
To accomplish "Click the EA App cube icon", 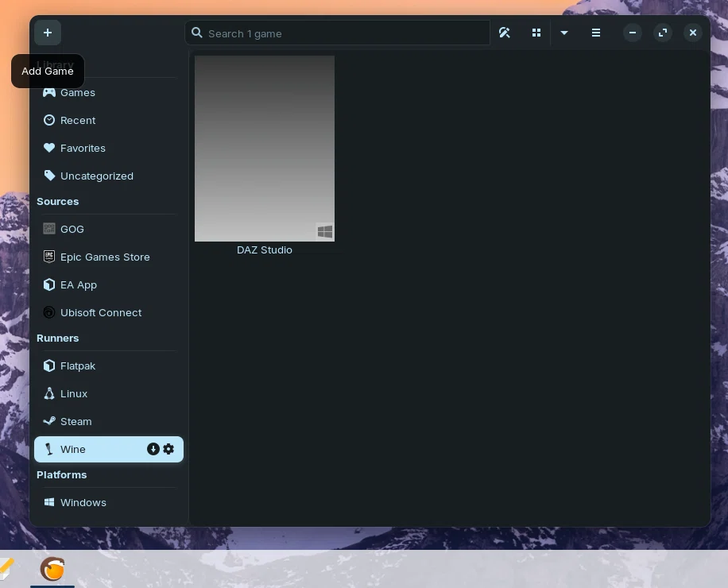I will [49, 284].
